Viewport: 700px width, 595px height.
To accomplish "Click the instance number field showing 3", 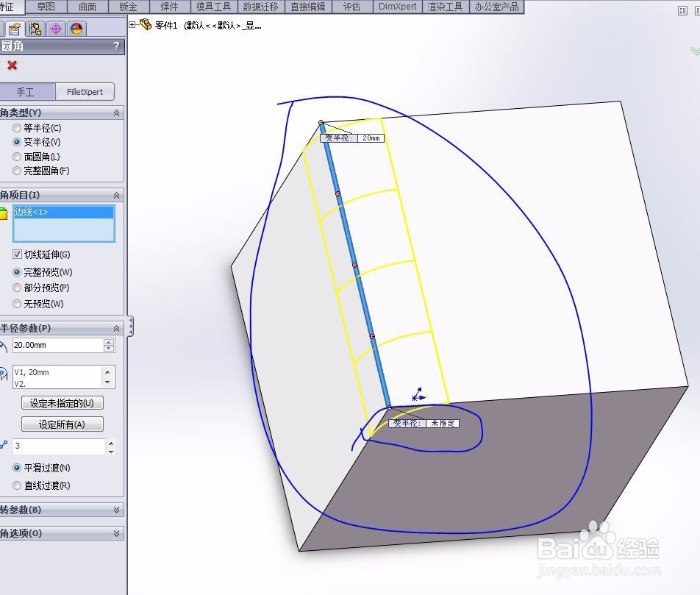I will coord(59,446).
